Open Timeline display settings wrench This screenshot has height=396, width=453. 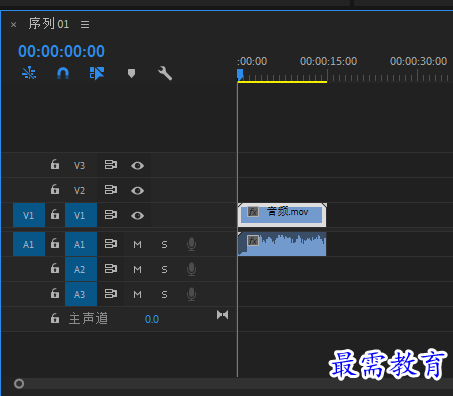(165, 73)
